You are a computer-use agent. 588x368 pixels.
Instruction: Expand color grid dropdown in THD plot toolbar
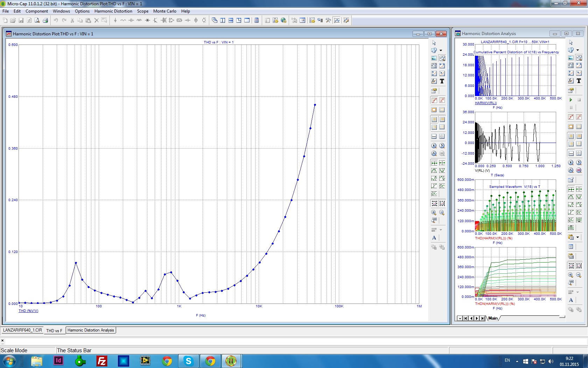pos(441,230)
